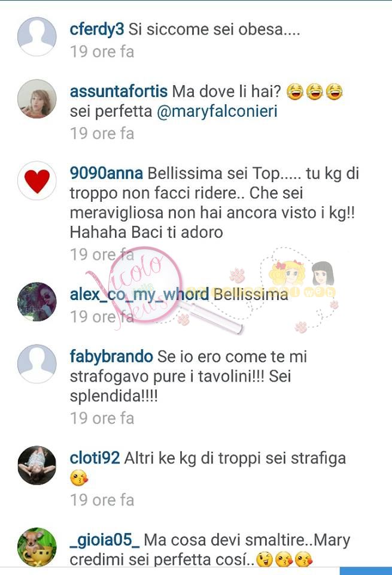
Task: Open _gioia05_ username link
Action: [x=104, y=540]
